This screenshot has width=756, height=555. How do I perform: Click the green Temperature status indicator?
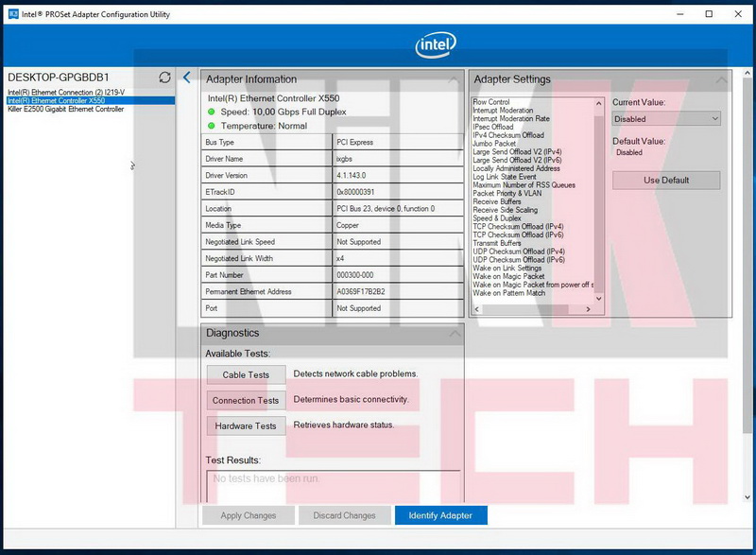click(x=211, y=126)
